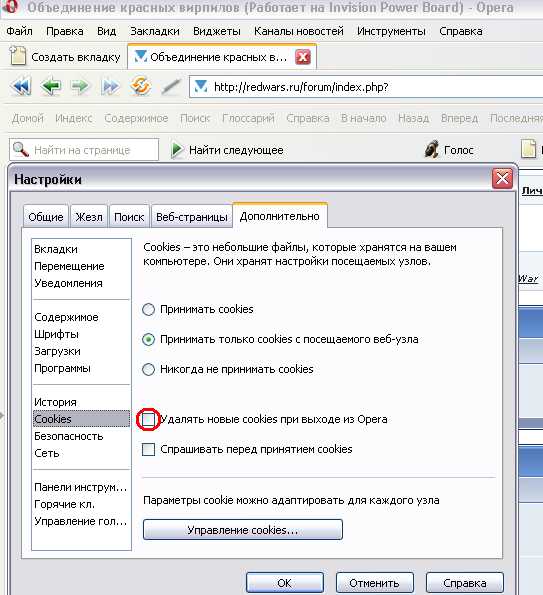Click the green Find next arrow icon

tap(176, 150)
